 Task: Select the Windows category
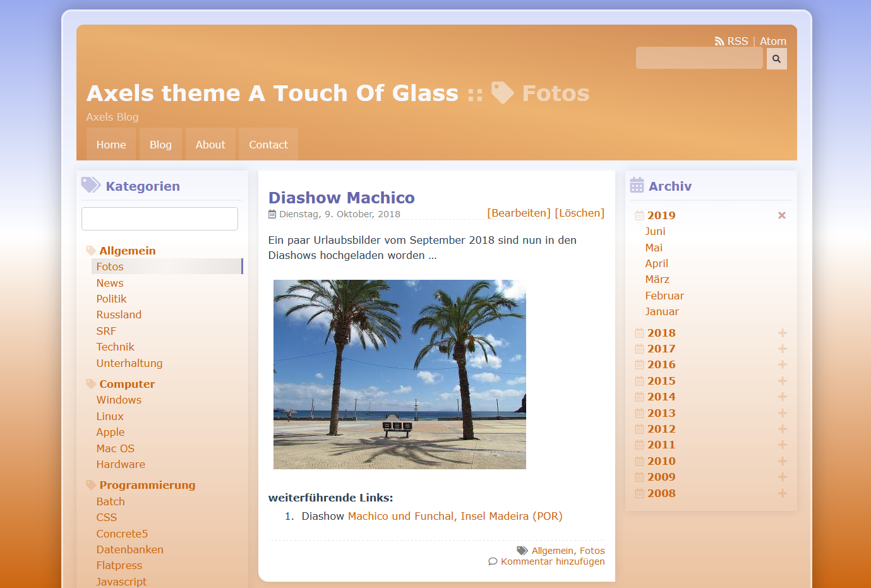(x=119, y=400)
